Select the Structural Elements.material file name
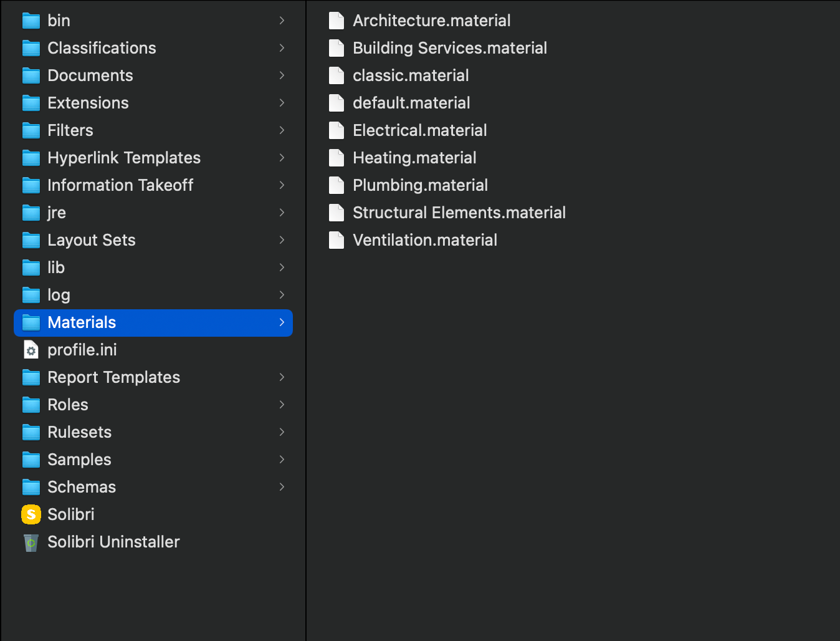Image resolution: width=840 pixels, height=641 pixels. tap(459, 213)
